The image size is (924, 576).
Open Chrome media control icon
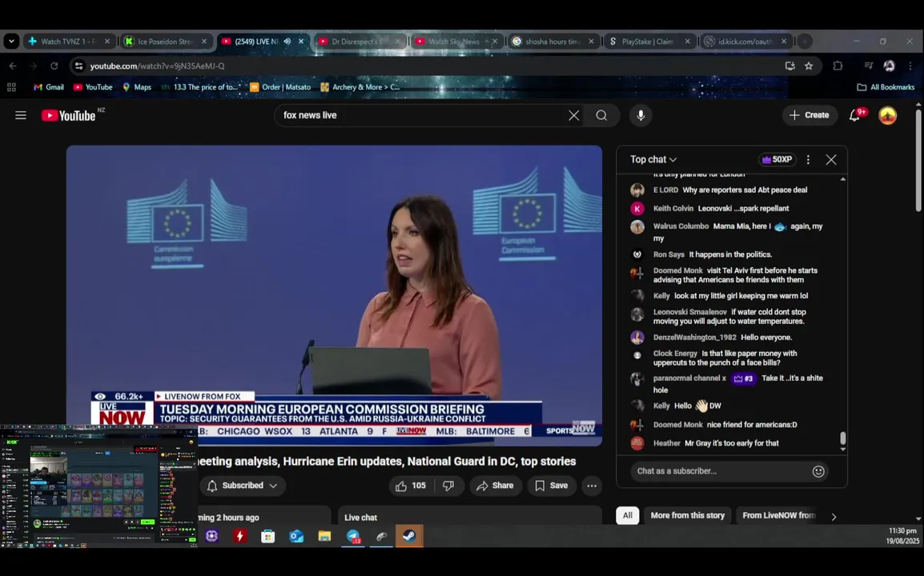868,66
